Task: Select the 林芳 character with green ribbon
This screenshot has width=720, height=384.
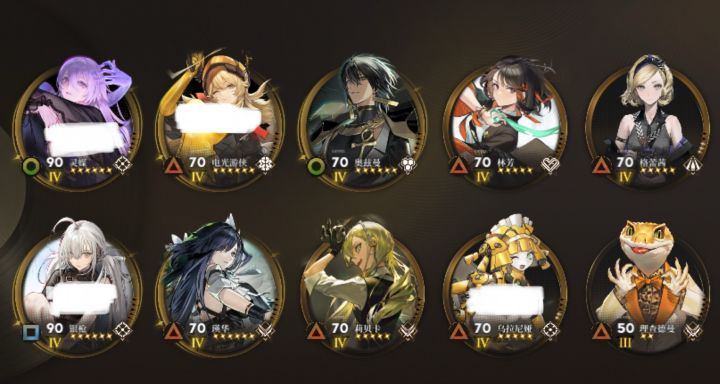Action: pos(505,123)
